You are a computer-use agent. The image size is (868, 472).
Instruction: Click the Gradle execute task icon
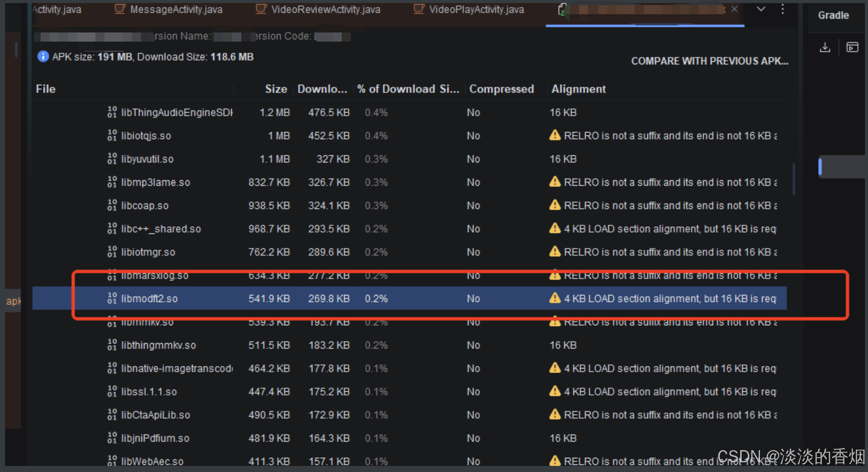pos(852,47)
